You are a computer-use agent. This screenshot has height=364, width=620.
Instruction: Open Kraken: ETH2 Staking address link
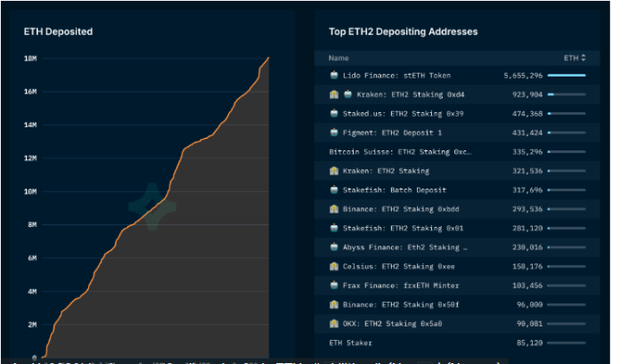[x=386, y=171]
